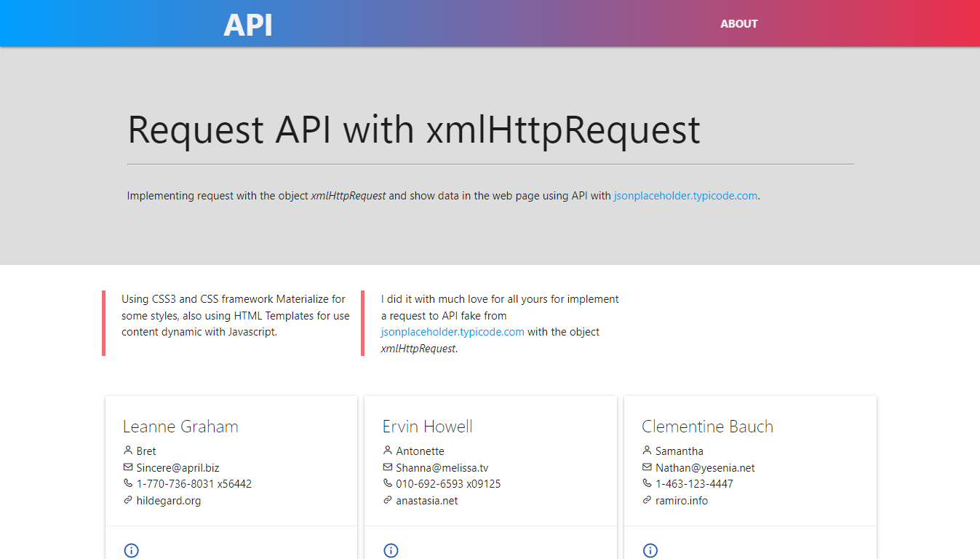
Task: Click the info icon on Ervin Howell card
Action: pyautogui.click(x=391, y=550)
